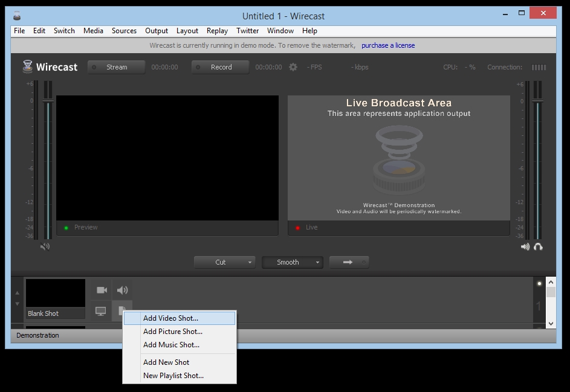This screenshot has width=570, height=392.
Task: Click the shot list scroll down arrow
Action: (551, 324)
